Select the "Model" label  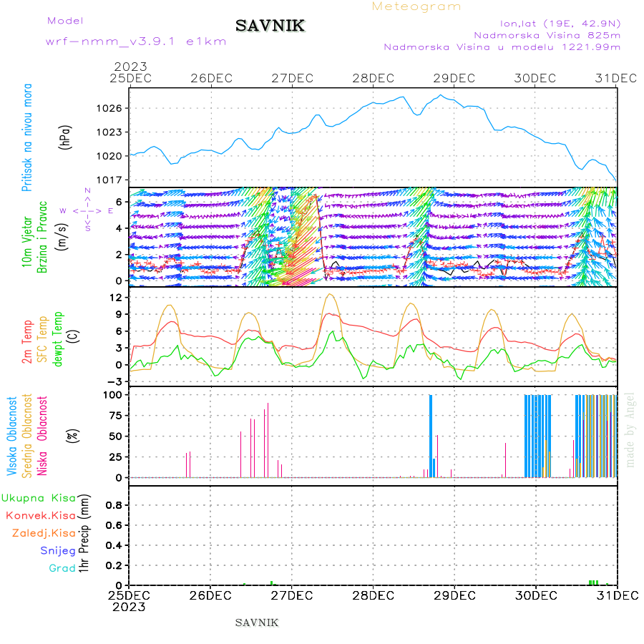[65, 21]
